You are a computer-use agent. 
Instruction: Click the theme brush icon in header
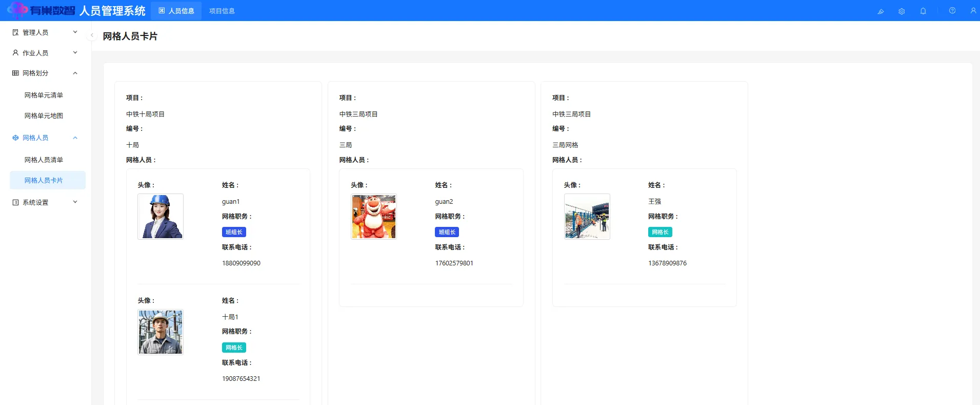(x=881, y=11)
